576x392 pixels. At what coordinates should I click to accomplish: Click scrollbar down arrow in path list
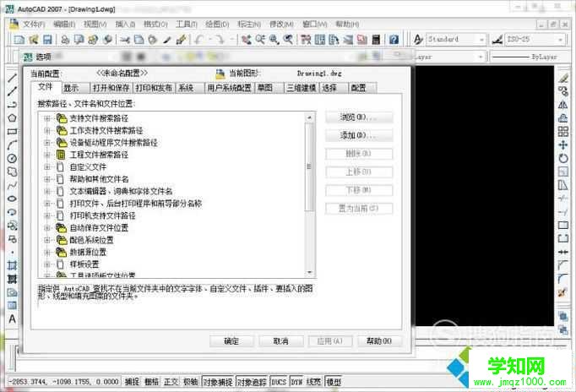[x=309, y=272]
